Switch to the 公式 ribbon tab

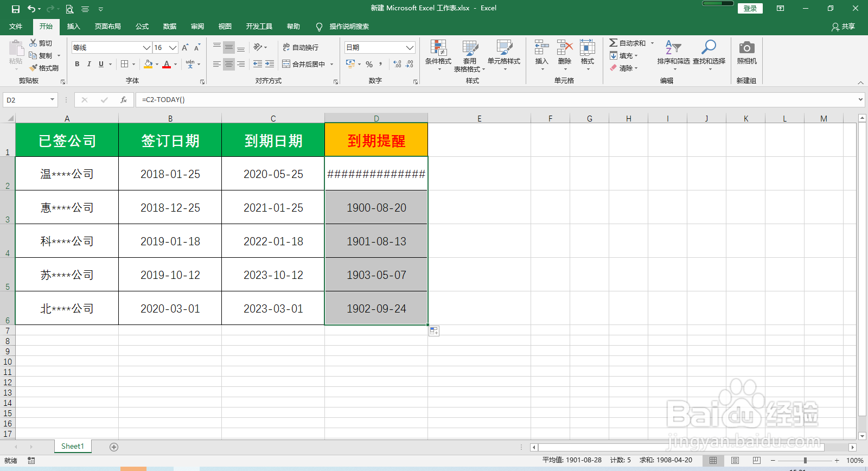[142, 27]
